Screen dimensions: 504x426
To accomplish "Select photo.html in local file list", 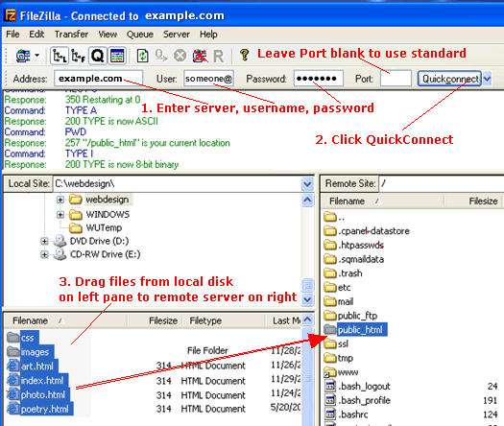I will (43, 394).
